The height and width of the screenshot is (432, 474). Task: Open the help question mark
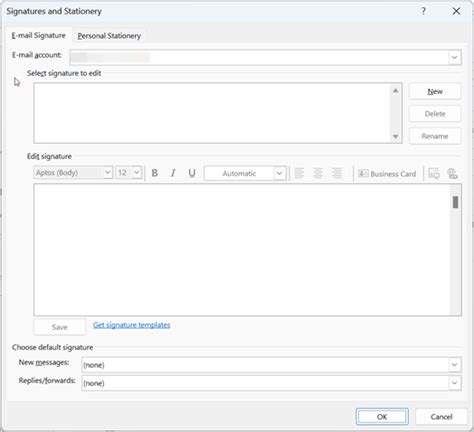pyautogui.click(x=423, y=11)
